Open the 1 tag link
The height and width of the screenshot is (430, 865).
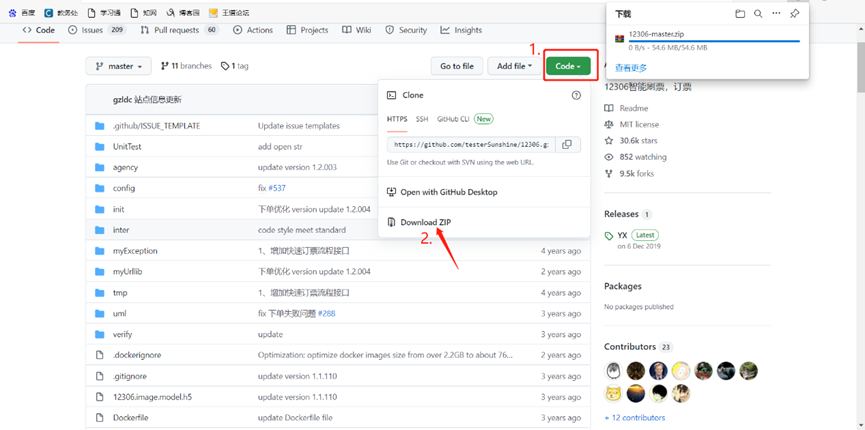click(234, 66)
